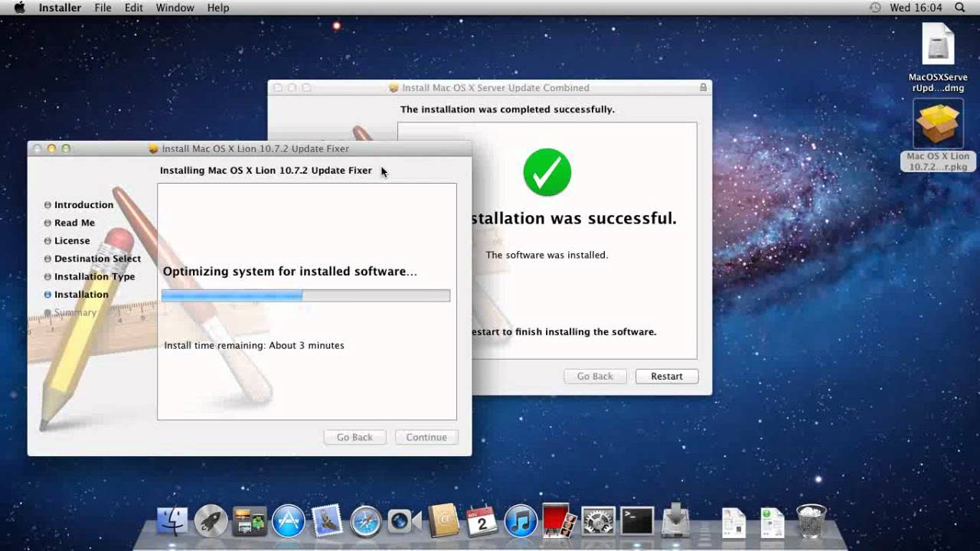Open Launchpad rocket icon in dock
This screenshot has width=980, height=551.
pos(211,521)
